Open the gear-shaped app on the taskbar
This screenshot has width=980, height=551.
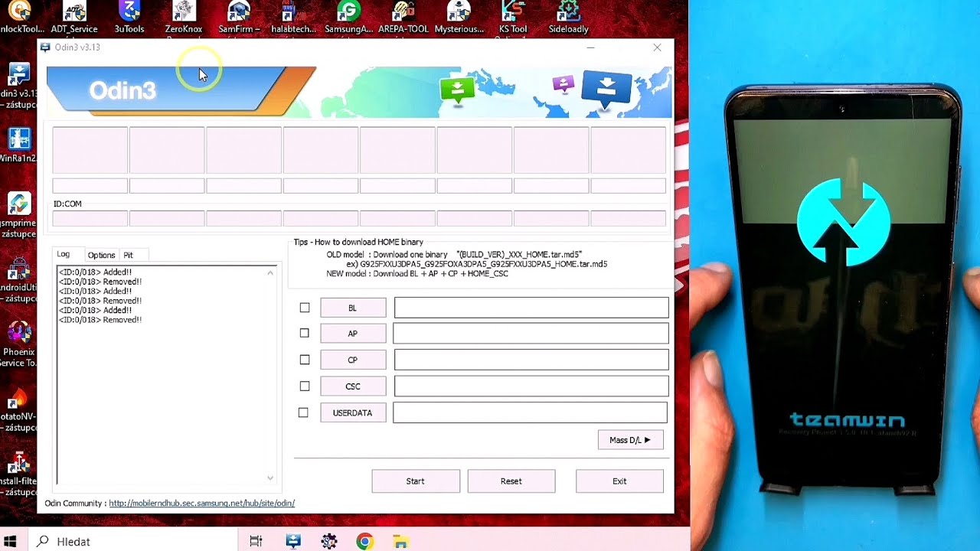[x=329, y=542]
